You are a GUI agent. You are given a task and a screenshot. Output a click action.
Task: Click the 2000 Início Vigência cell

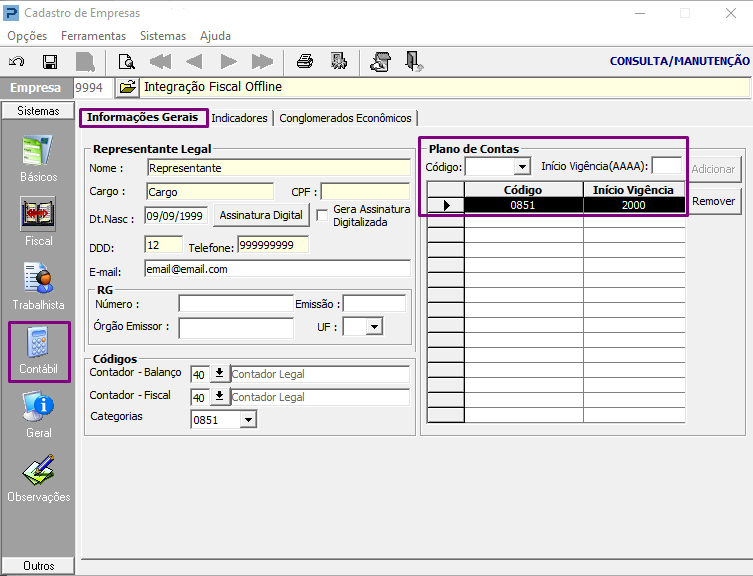tap(634, 205)
